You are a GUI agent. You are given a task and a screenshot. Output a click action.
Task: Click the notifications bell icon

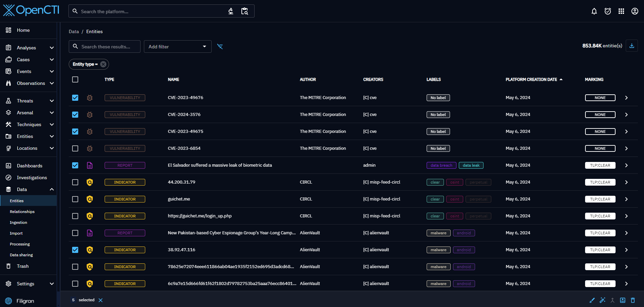[x=594, y=11]
